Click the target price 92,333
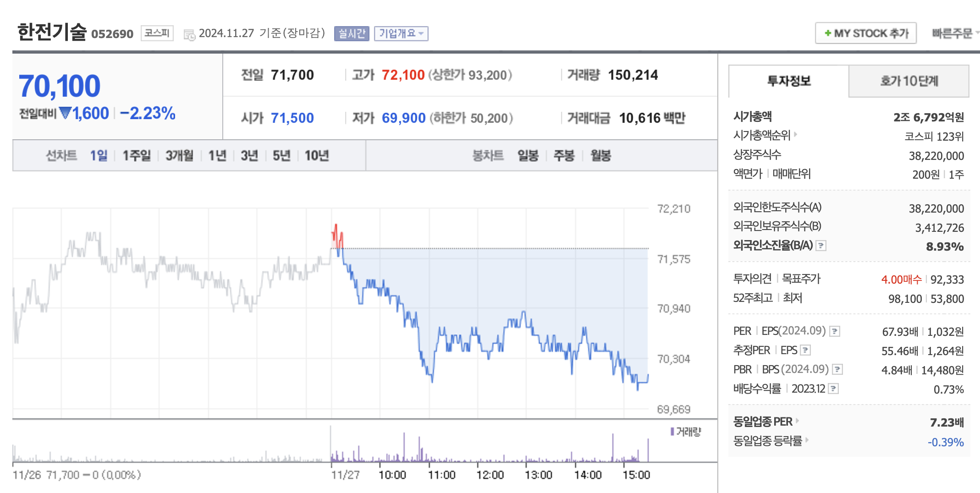This screenshot has width=980, height=493. coord(947,279)
